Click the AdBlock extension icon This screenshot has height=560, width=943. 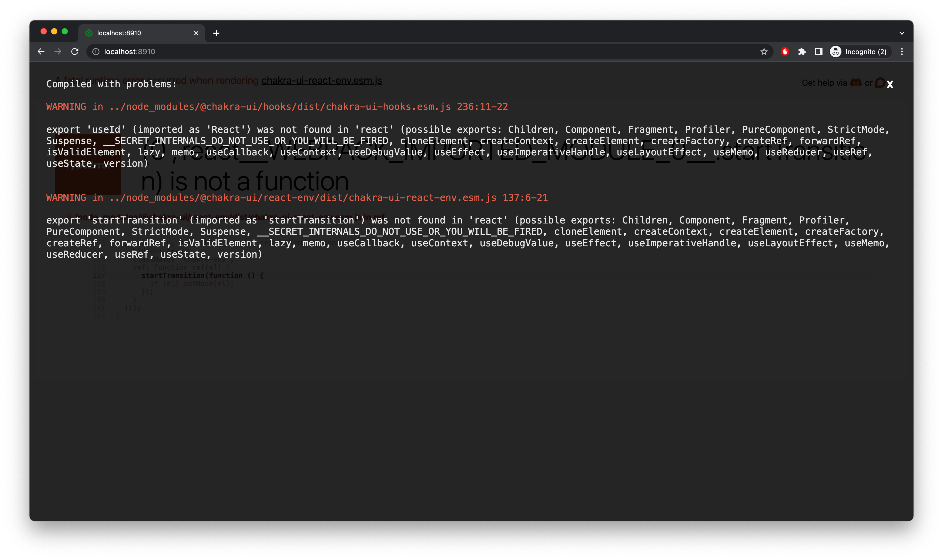[x=785, y=52]
